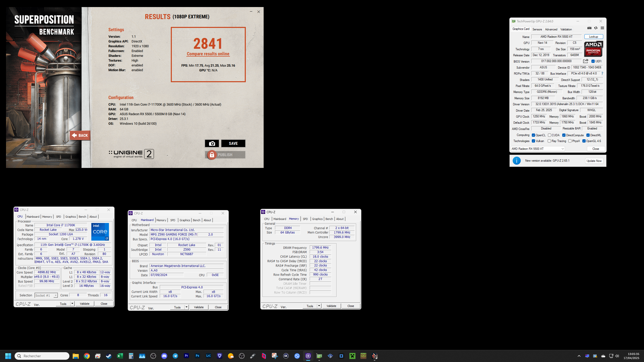
Task: Click the OneDrive cloud tray icon
Action: point(603,356)
